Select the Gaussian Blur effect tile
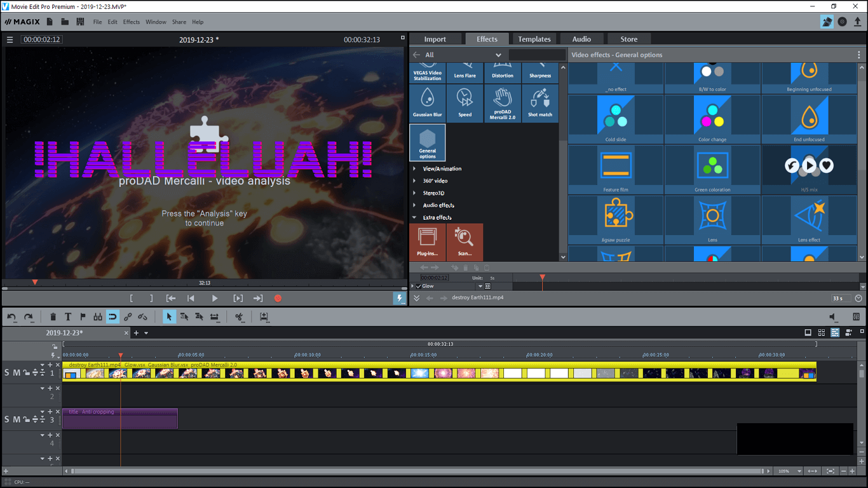Screen dimensions: 868x488 tap(428, 104)
